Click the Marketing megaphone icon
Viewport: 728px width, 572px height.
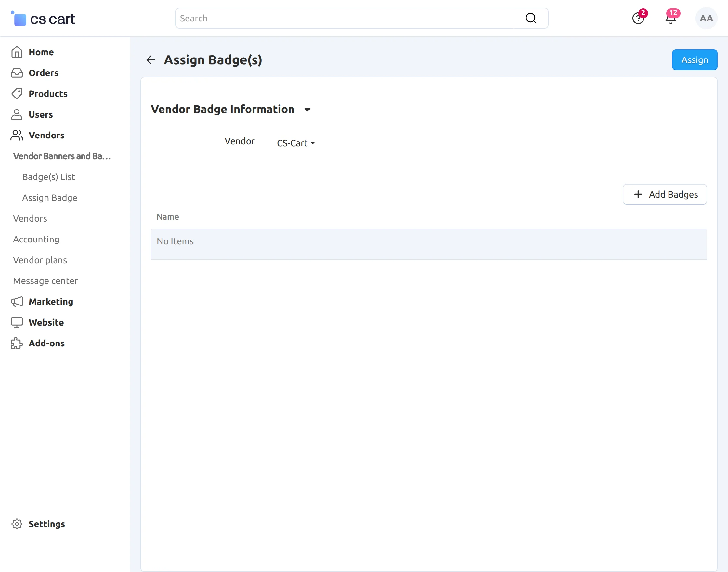click(x=17, y=302)
